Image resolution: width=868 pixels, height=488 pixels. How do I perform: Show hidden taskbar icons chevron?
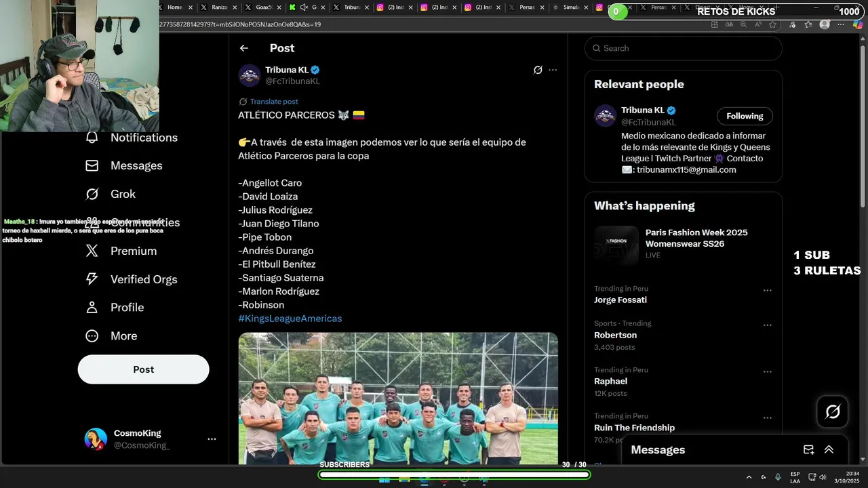point(749,477)
